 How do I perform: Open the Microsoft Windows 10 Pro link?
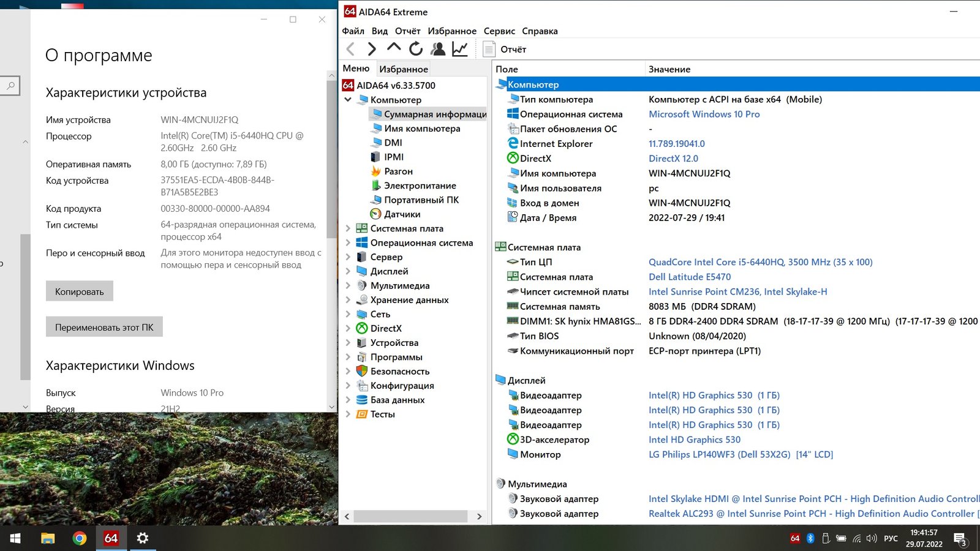pyautogui.click(x=704, y=114)
